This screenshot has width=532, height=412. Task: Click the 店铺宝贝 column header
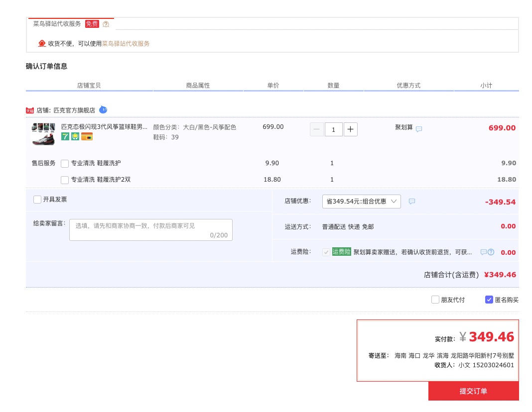click(89, 86)
